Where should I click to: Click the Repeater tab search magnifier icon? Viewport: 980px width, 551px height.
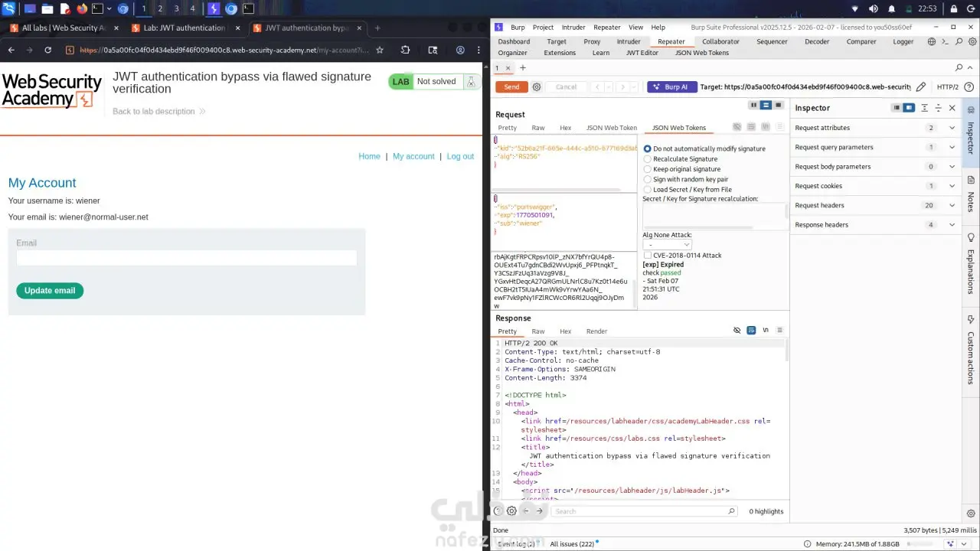pos(959,68)
